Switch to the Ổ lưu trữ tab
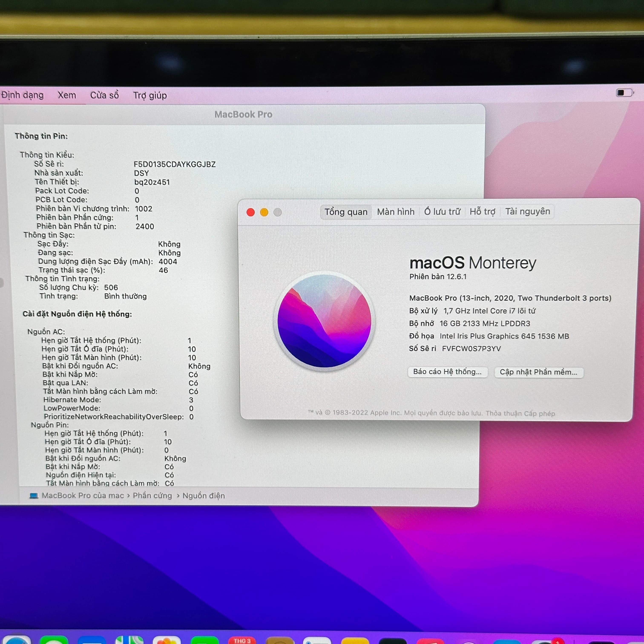 [x=442, y=211]
